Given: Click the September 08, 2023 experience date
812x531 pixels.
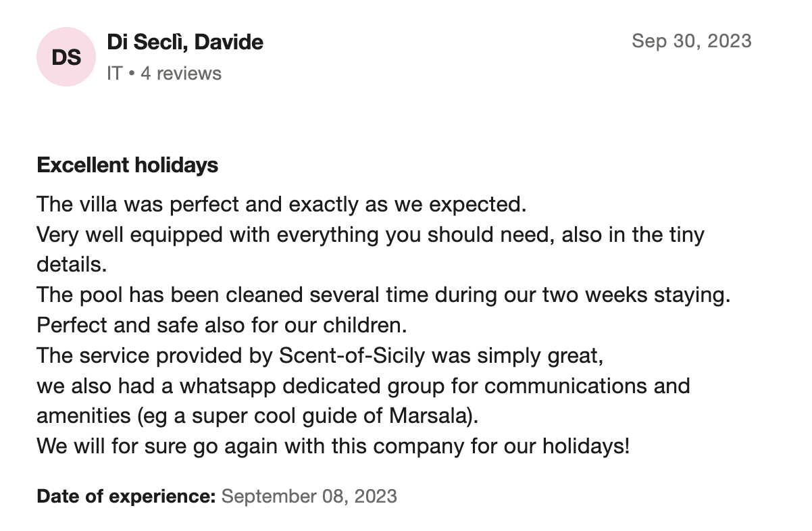Looking at the screenshot, I should [x=309, y=497].
